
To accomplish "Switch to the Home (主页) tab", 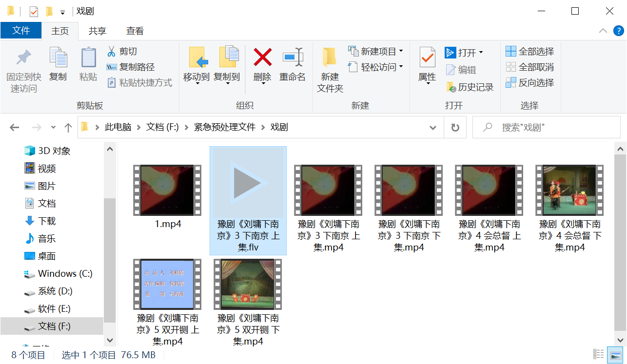I will coord(60,31).
